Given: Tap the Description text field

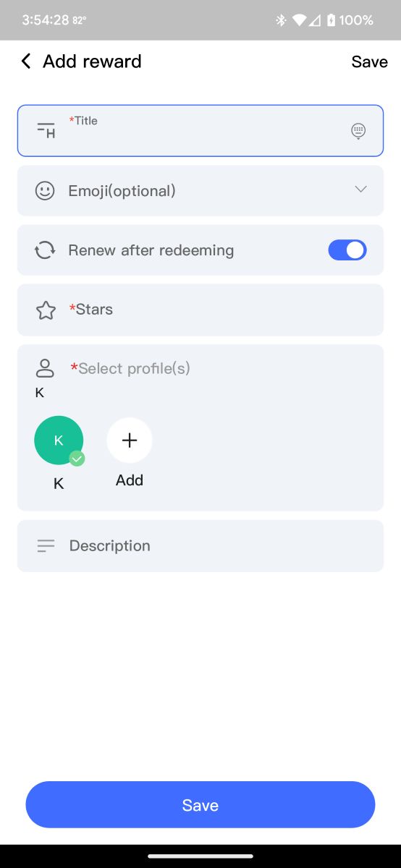Looking at the screenshot, I should coord(200,546).
